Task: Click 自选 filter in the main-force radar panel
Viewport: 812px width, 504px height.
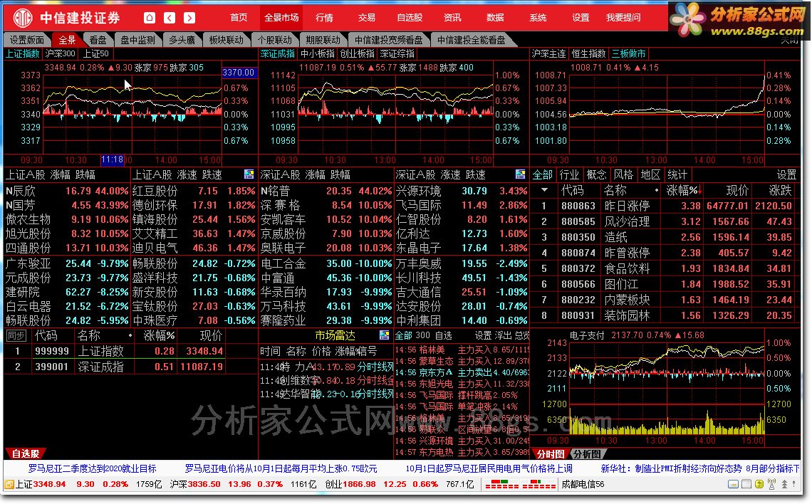Action: 443,335
